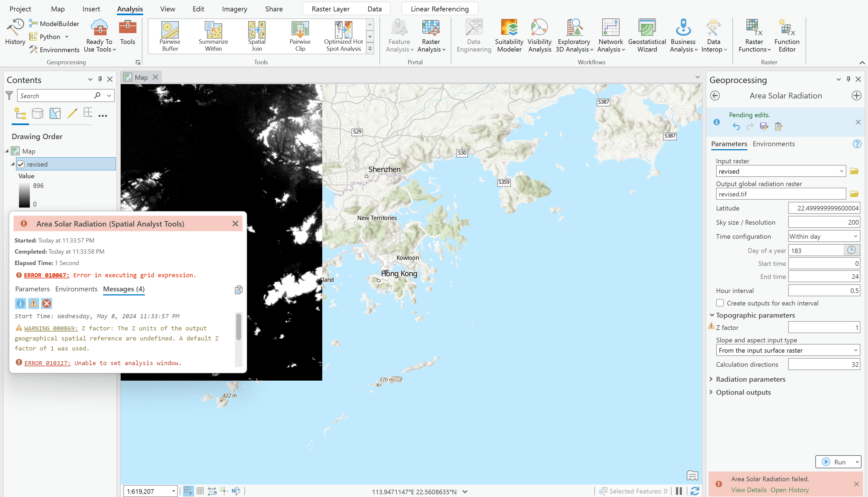This screenshot has width=868, height=497.
Task: Click the messages list scrollbar
Action: 238,327
